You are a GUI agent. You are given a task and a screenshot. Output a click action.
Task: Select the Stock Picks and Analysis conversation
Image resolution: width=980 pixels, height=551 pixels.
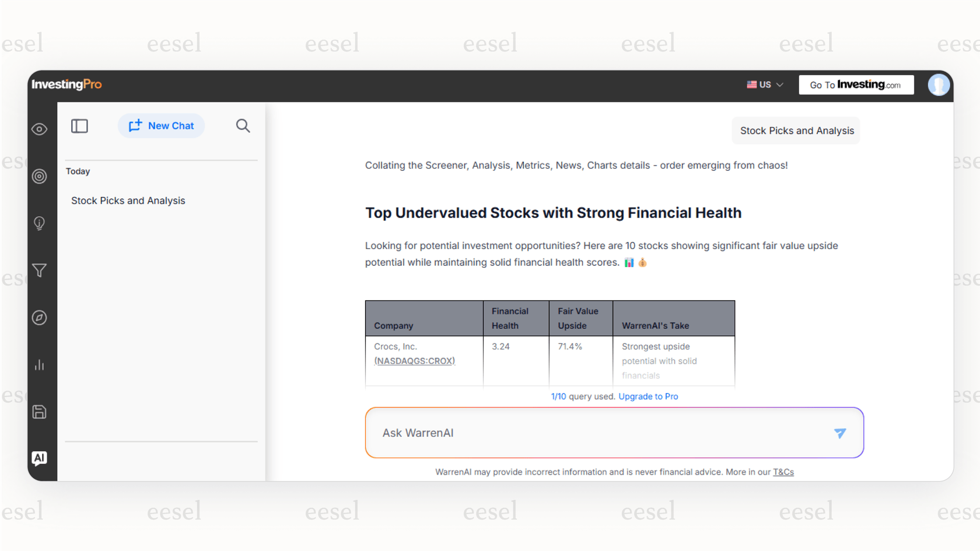point(128,200)
